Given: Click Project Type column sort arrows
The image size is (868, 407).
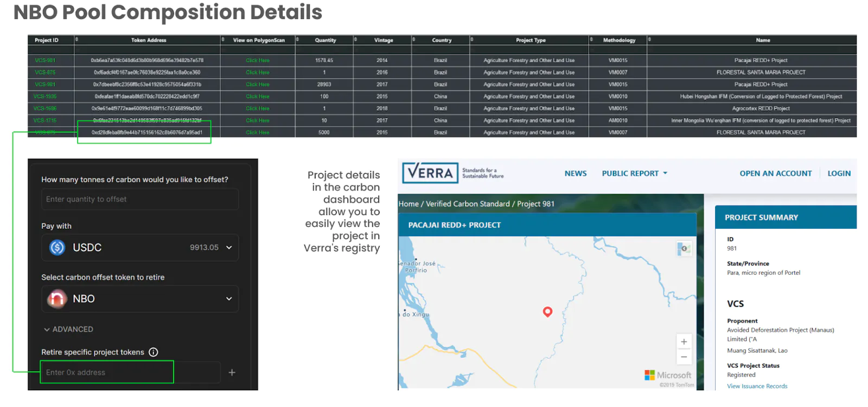Looking at the screenshot, I should click(x=472, y=40).
